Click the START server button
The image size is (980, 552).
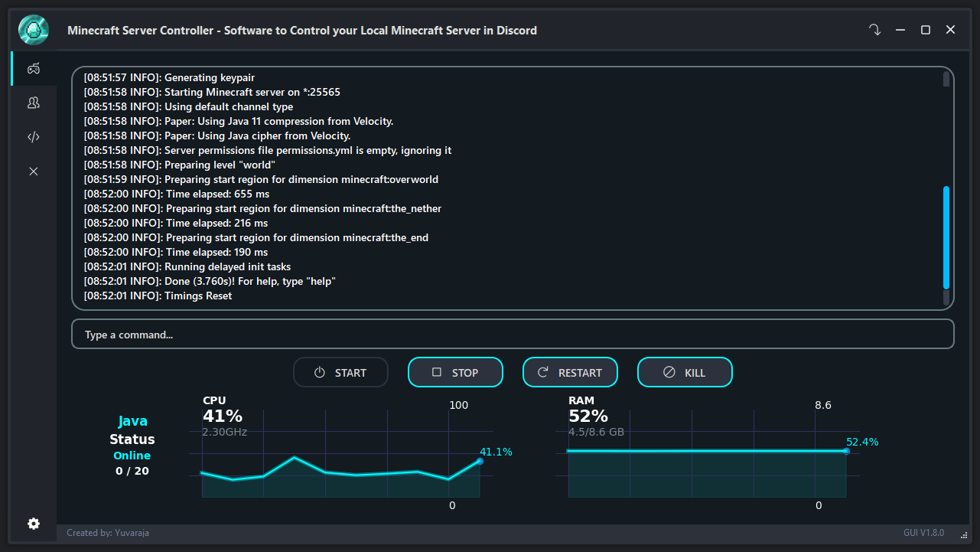click(x=340, y=373)
